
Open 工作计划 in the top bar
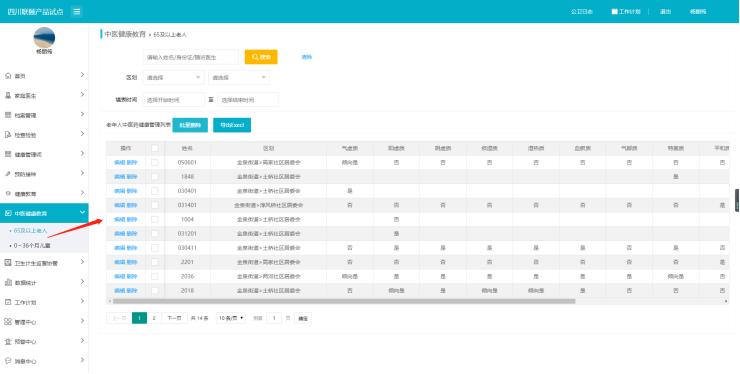click(x=630, y=11)
